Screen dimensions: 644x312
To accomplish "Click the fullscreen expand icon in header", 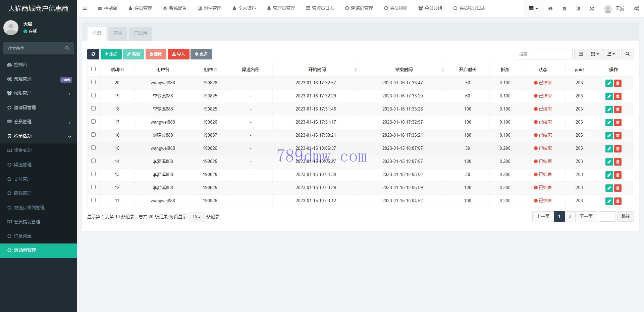I will point(592,8).
